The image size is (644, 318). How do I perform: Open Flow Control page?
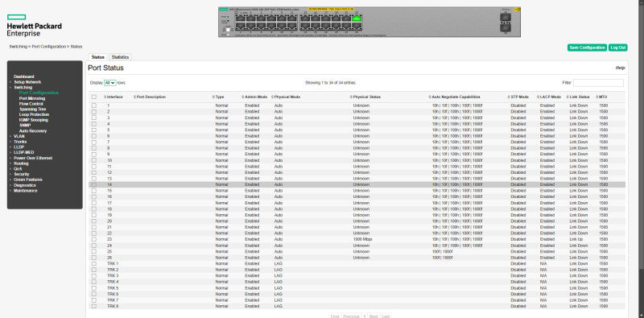pos(31,104)
